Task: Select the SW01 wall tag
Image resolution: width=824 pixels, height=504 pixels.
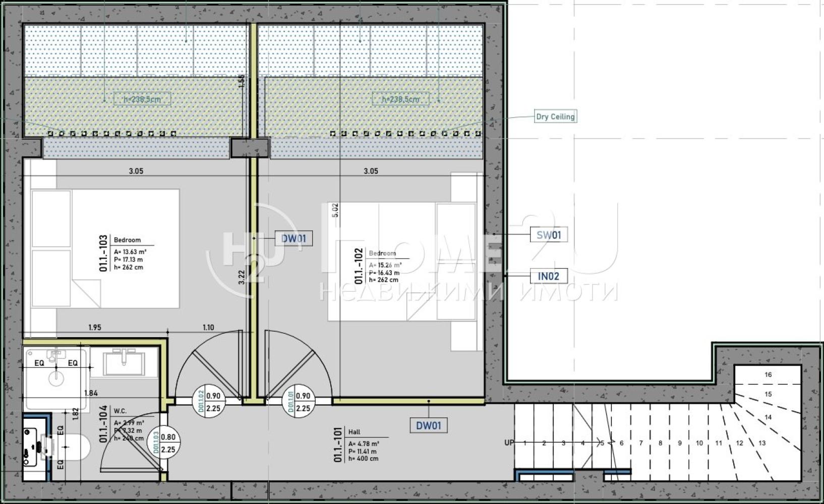Action: [x=548, y=235]
